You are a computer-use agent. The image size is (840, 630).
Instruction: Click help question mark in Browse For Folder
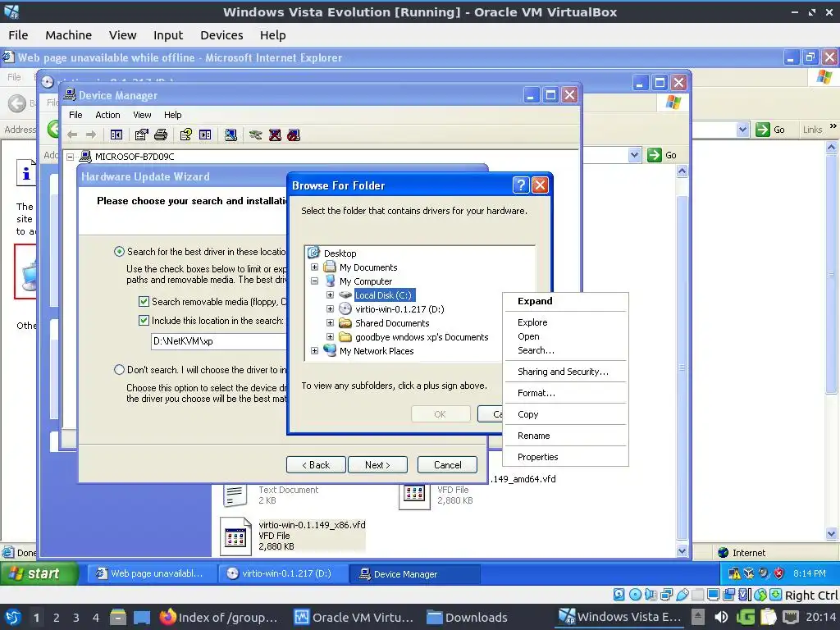(521, 185)
